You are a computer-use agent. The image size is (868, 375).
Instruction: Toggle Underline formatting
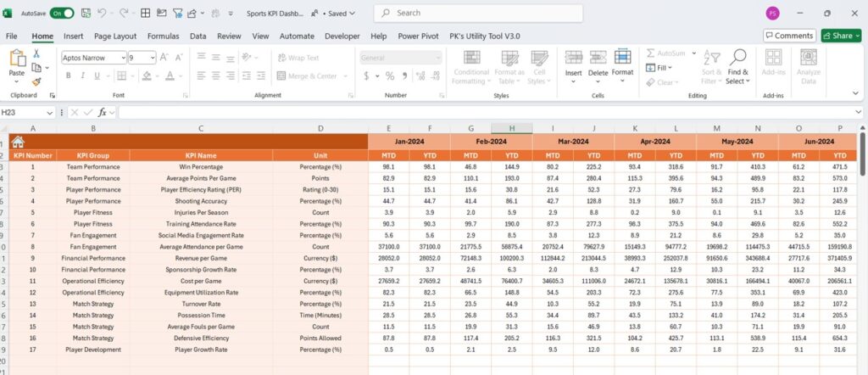97,76
